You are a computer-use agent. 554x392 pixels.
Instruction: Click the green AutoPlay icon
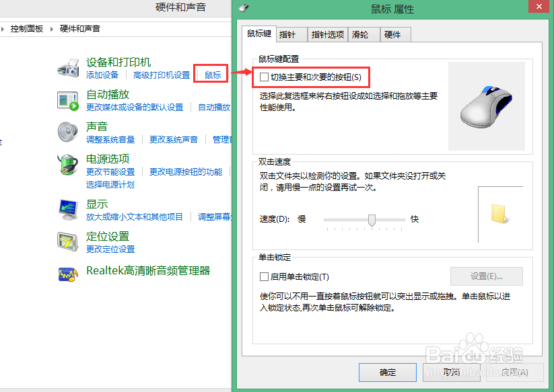pos(67,101)
